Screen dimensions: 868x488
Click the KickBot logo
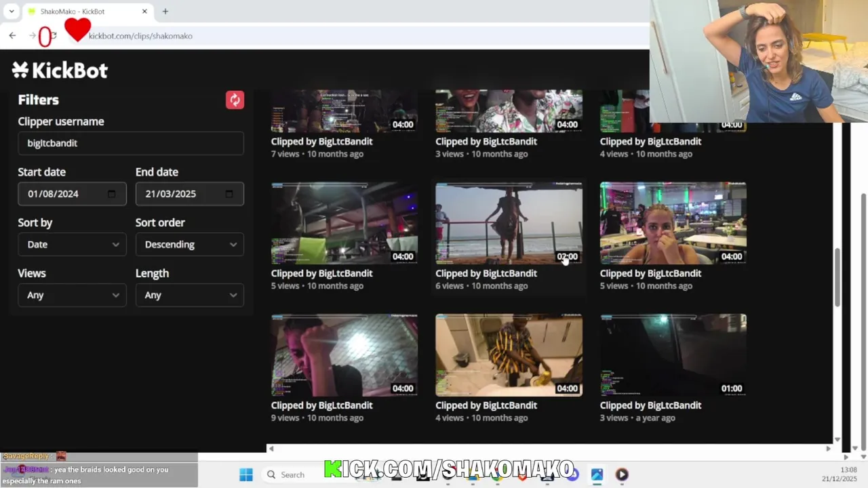pyautogui.click(x=60, y=70)
